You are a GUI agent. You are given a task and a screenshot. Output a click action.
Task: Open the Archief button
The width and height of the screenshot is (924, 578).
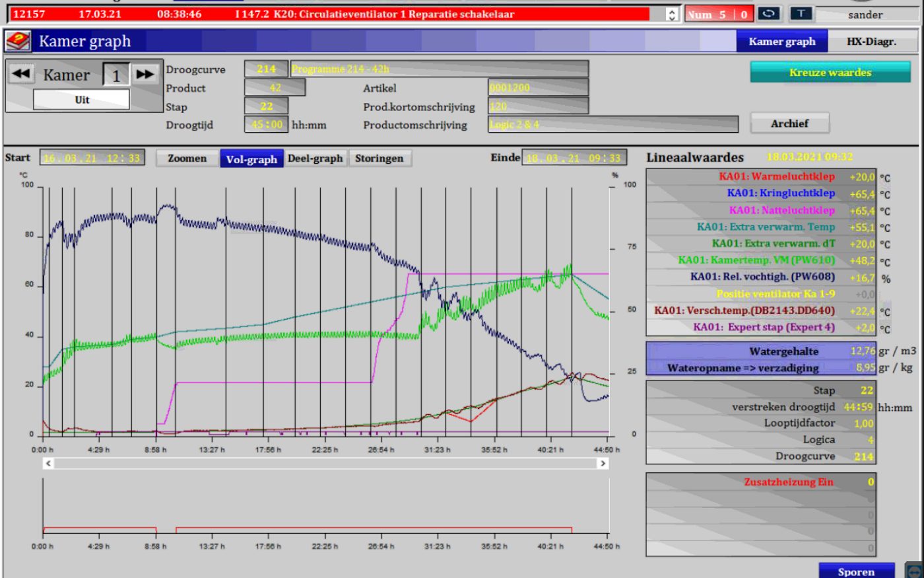(x=789, y=124)
